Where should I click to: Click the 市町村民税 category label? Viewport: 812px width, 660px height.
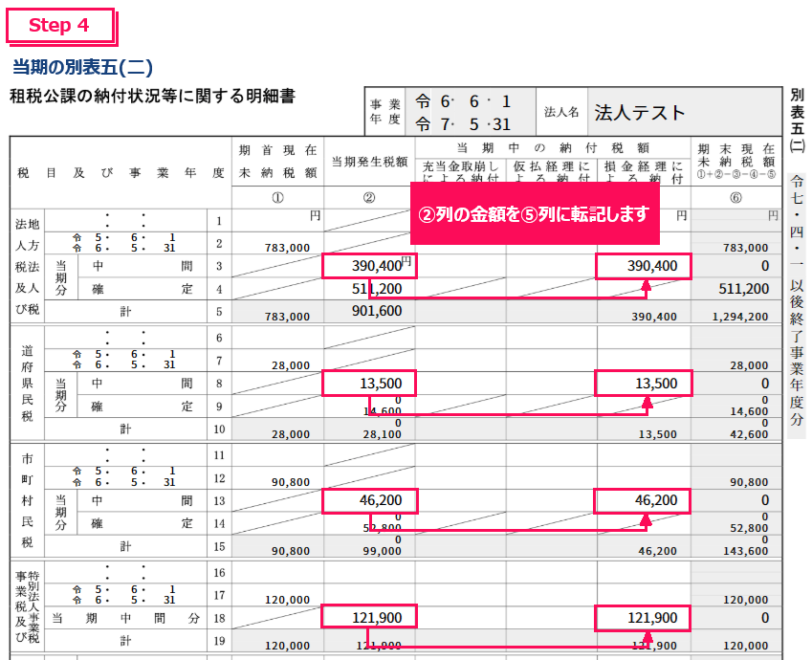click(27, 500)
